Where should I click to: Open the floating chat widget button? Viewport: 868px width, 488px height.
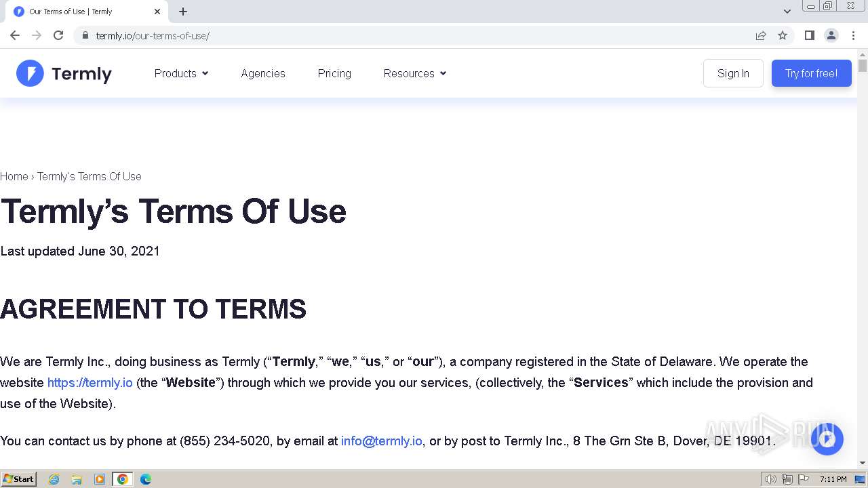(827, 439)
